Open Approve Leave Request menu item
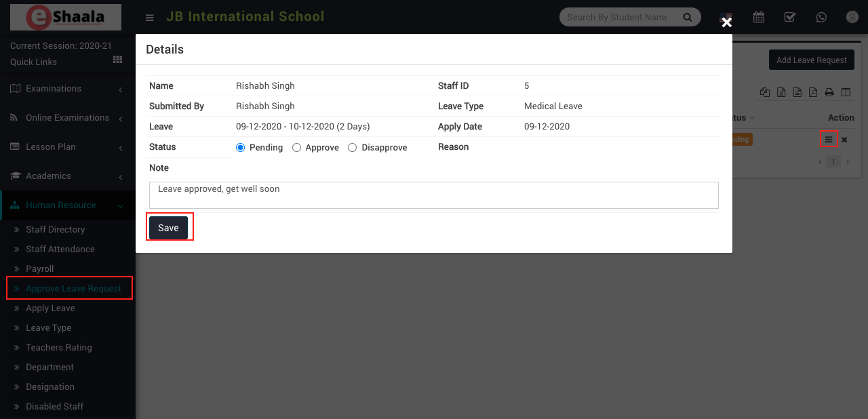The height and width of the screenshot is (419, 868). pos(73,289)
